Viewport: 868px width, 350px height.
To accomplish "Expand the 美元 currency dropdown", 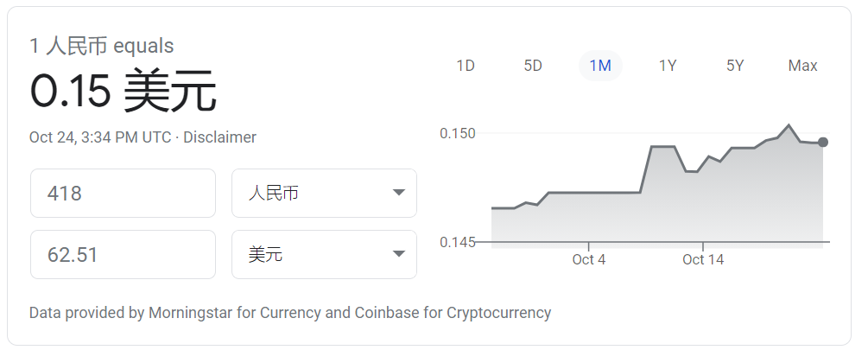I will (x=324, y=255).
